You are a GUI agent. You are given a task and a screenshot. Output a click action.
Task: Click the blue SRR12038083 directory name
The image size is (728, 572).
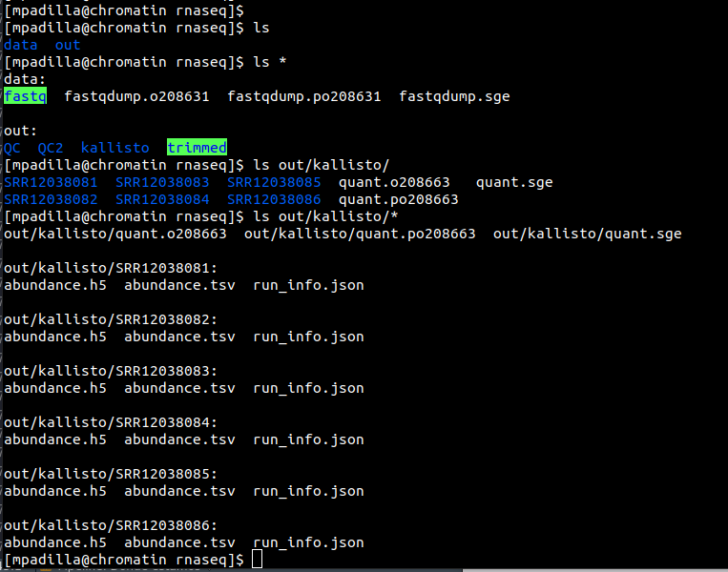(x=162, y=182)
